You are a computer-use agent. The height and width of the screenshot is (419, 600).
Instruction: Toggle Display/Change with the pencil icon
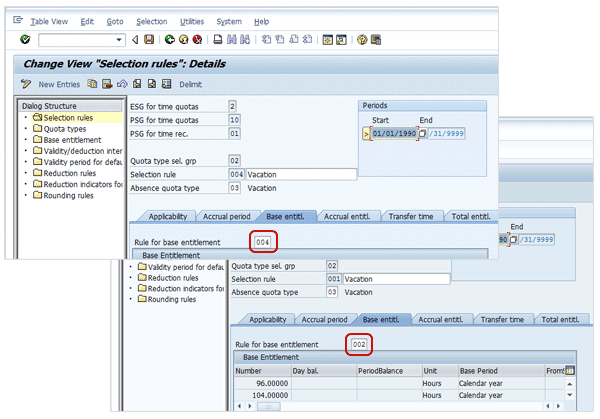pos(26,84)
